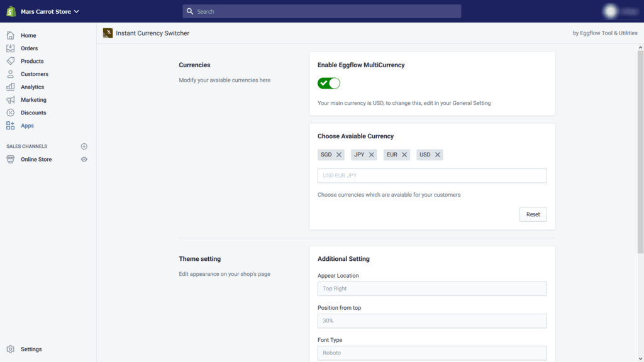Reset the available currencies
The width and height of the screenshot is (644, 362).
coord(533,214)
